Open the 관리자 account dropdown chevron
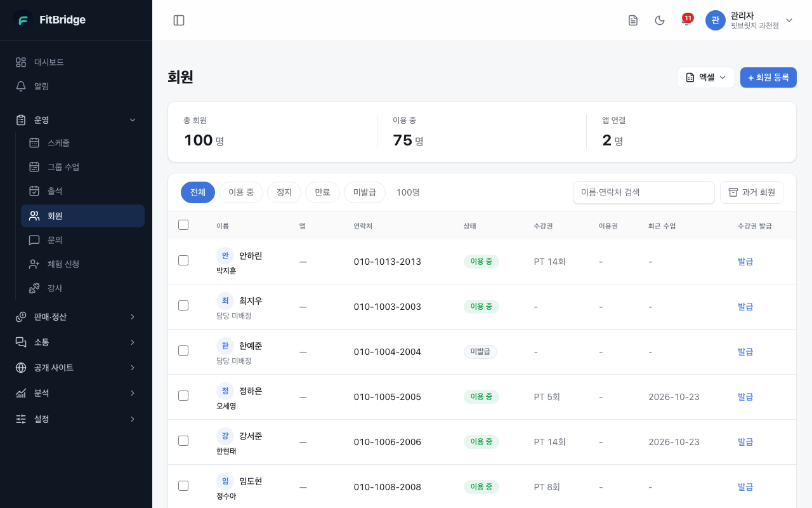 click(789, 20)
